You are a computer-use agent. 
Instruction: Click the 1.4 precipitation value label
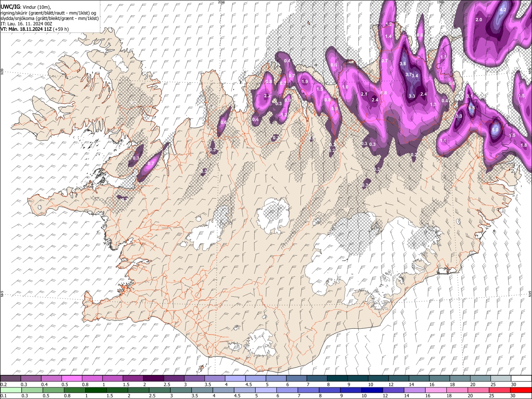[389, 37]
